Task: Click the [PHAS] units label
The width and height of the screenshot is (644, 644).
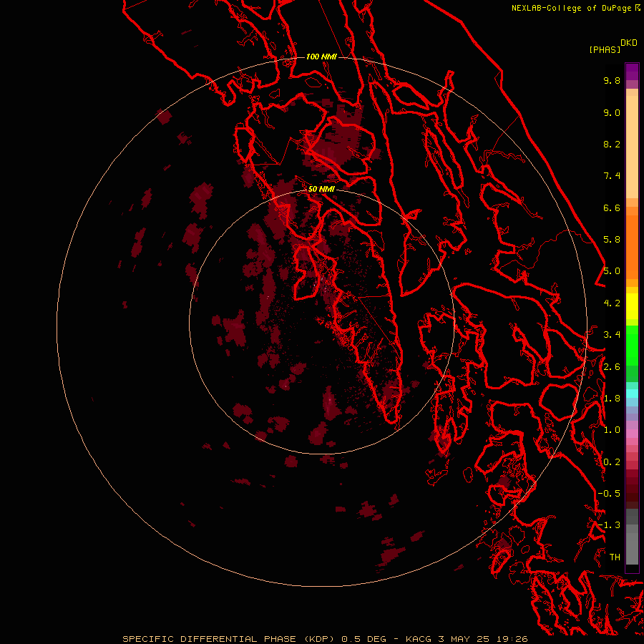Action: (x=605, y=49)
